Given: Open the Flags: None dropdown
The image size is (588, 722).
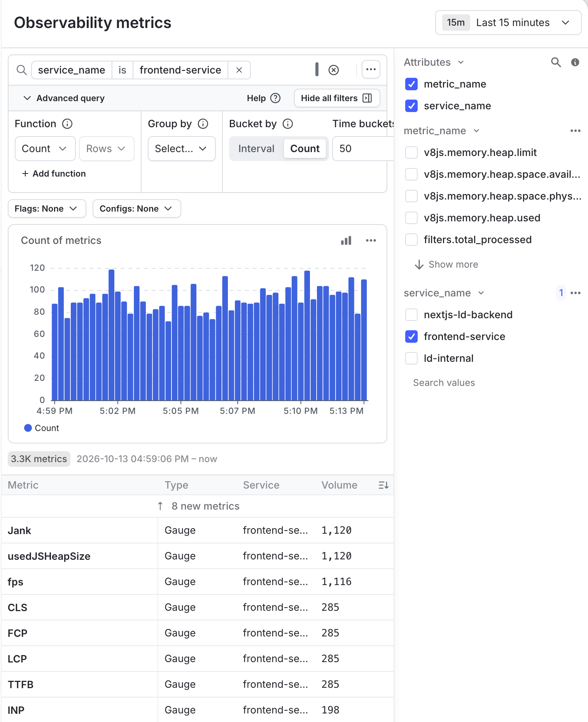Looking at the screenshot, I should 47,209.
